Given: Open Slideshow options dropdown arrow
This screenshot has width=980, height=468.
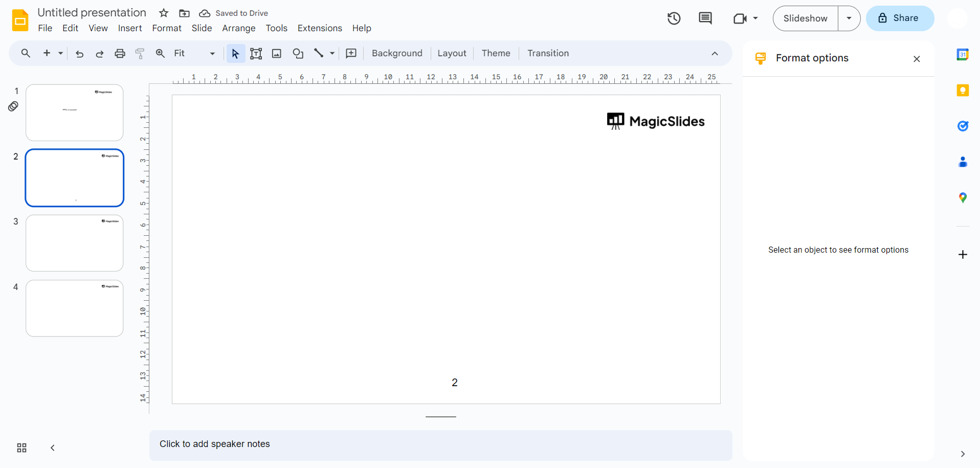Looking at the screenshot, I should [849, 18].
